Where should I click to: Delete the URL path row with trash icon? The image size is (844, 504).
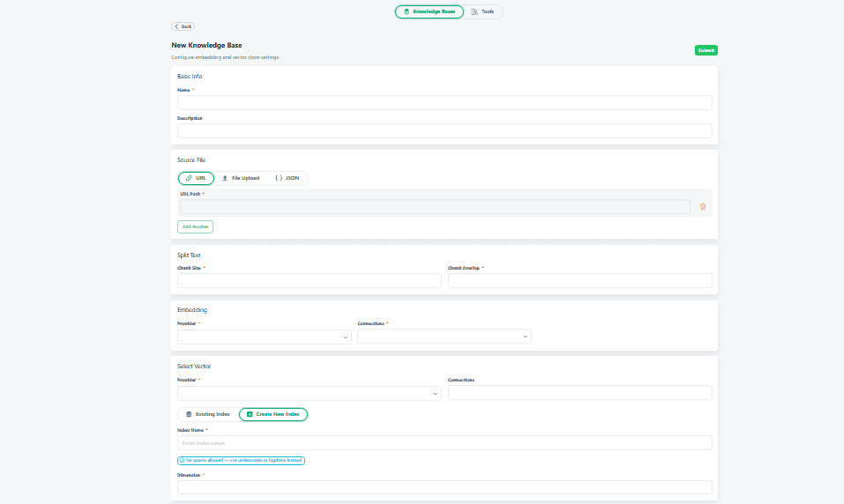click(702, 206)
